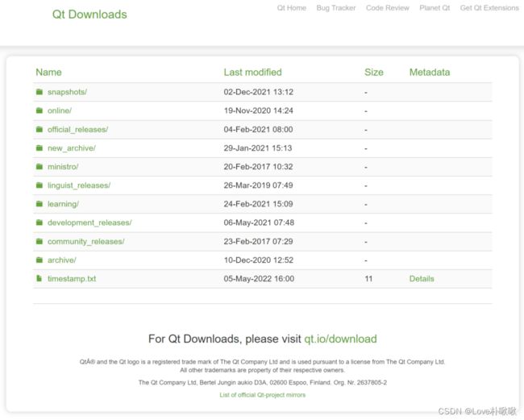The width and height of the screenshot is (524, 420).
Task: Open List of official Qt-project mirrors
Action: 262,395
